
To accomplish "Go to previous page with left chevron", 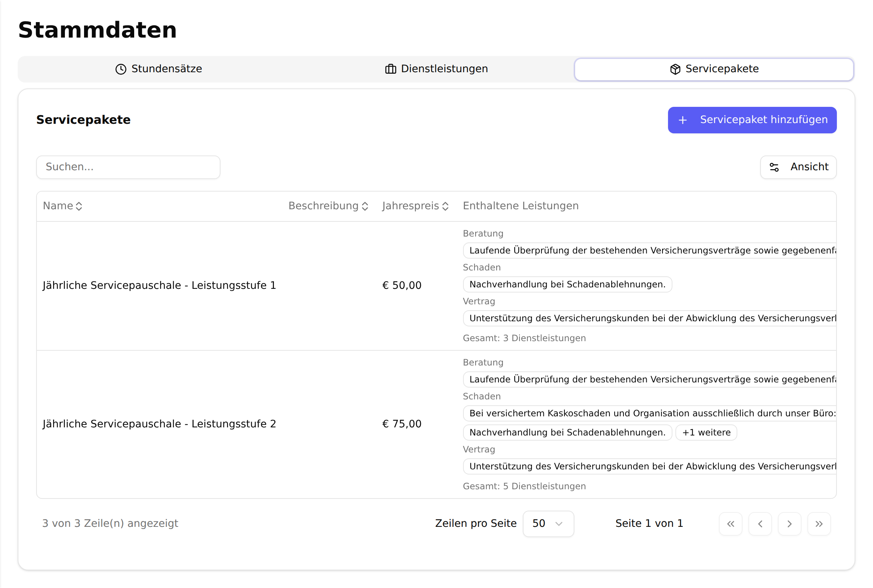I will point(760,524).
